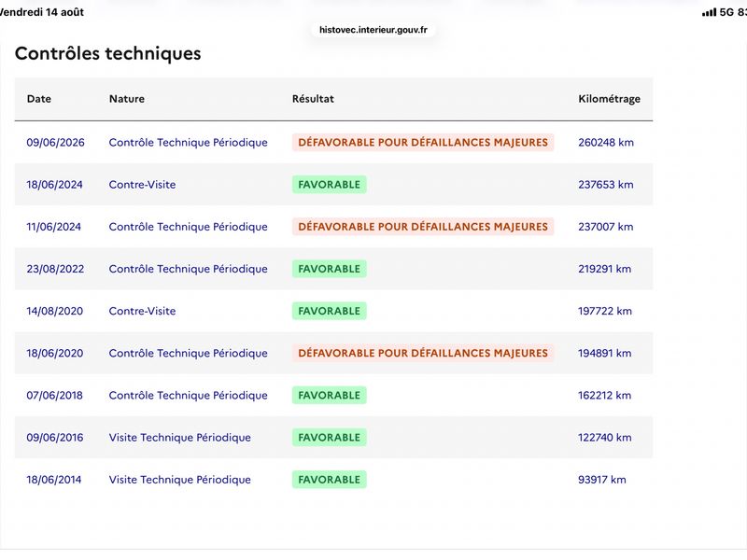
Task: Click the 194891 km mileage value
Action: pos(604,353)
